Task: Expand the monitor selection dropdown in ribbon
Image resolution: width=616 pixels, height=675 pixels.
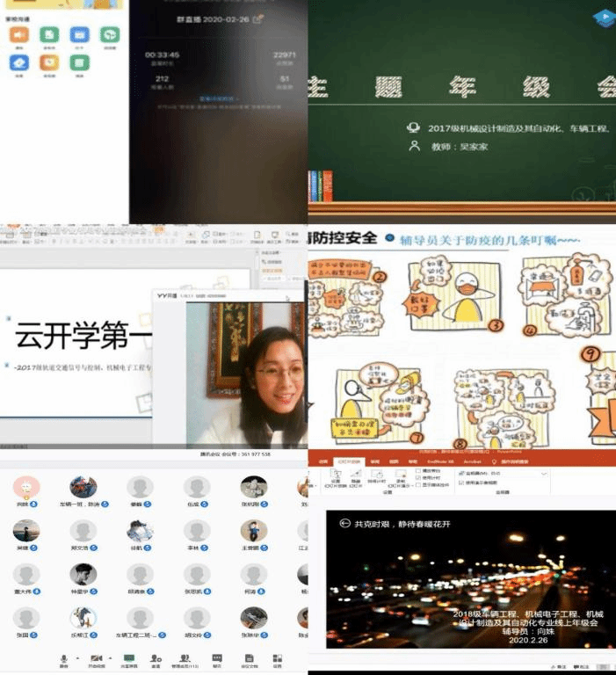Action: pos(545,473)
